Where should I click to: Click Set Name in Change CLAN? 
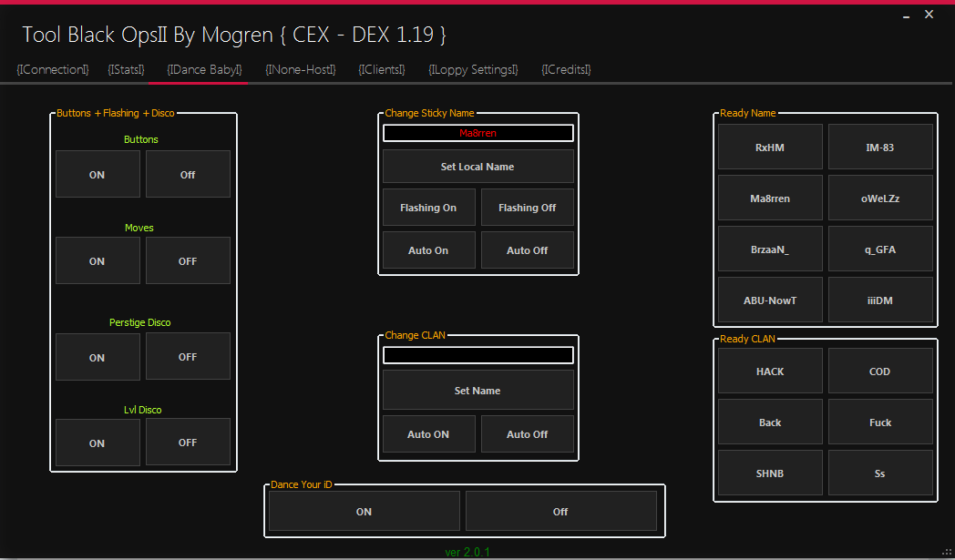pos(478,390)
